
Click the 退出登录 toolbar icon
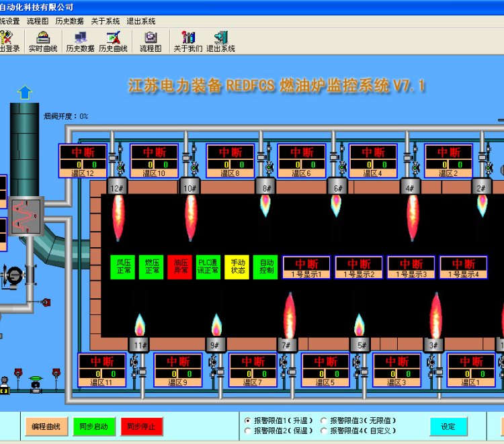pos(9,42)
